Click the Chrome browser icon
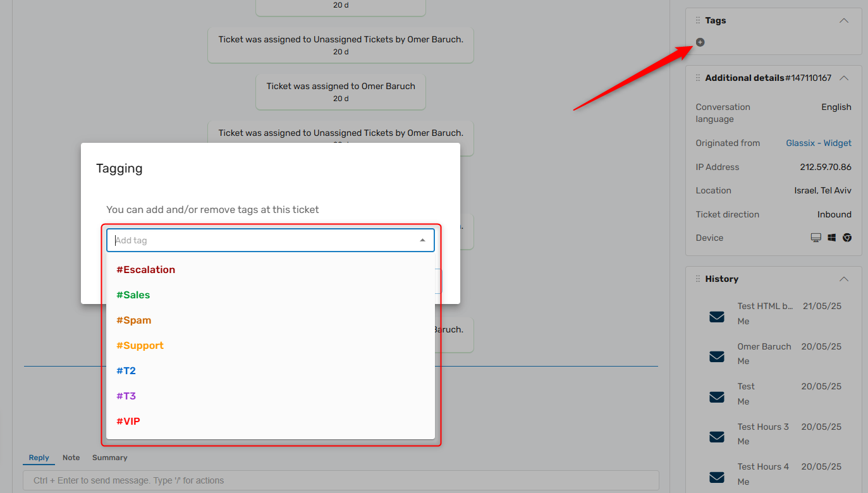 tap(847, 238)
